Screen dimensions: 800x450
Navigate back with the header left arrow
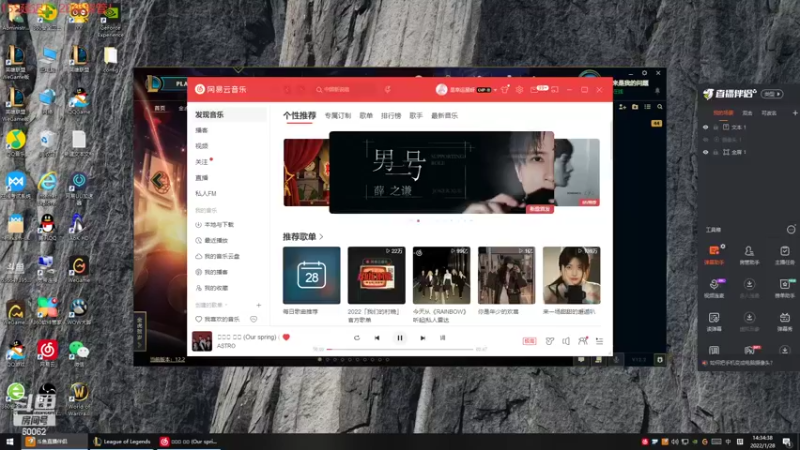pos(287,89)
